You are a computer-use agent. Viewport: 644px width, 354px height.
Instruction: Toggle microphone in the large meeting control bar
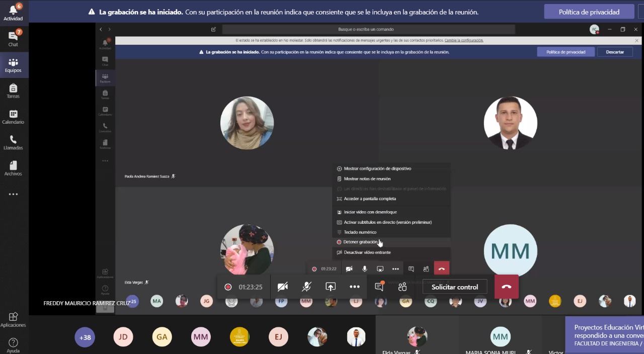tap(306, 287)
